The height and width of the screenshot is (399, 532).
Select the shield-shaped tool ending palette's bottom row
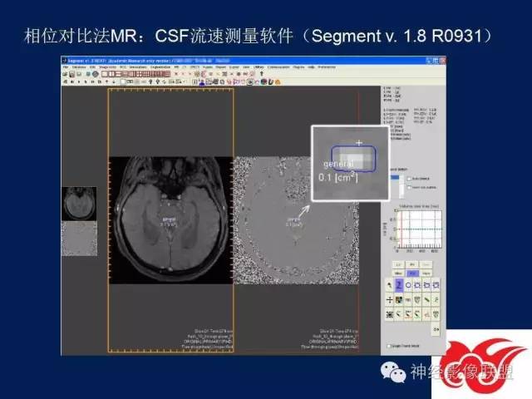(436, 314)
